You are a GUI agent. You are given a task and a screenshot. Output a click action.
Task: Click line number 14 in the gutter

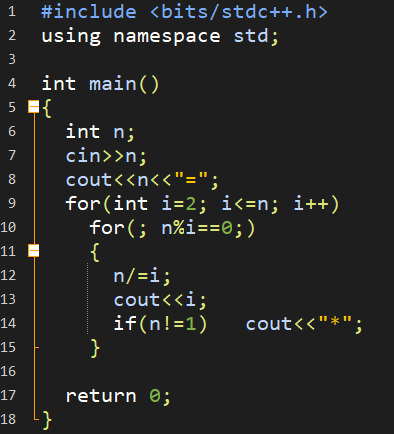[8, 323]
